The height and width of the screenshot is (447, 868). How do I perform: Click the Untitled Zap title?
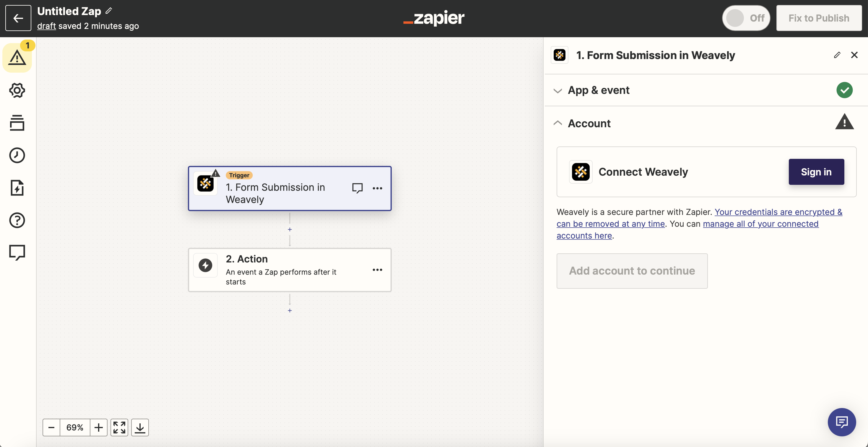(69, 11)
